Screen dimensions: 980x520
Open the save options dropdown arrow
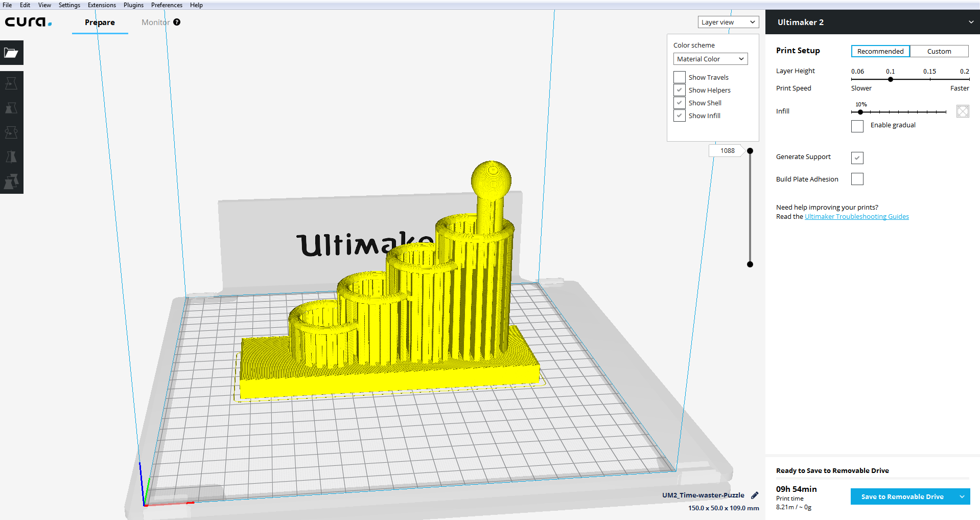coord(962,496)
